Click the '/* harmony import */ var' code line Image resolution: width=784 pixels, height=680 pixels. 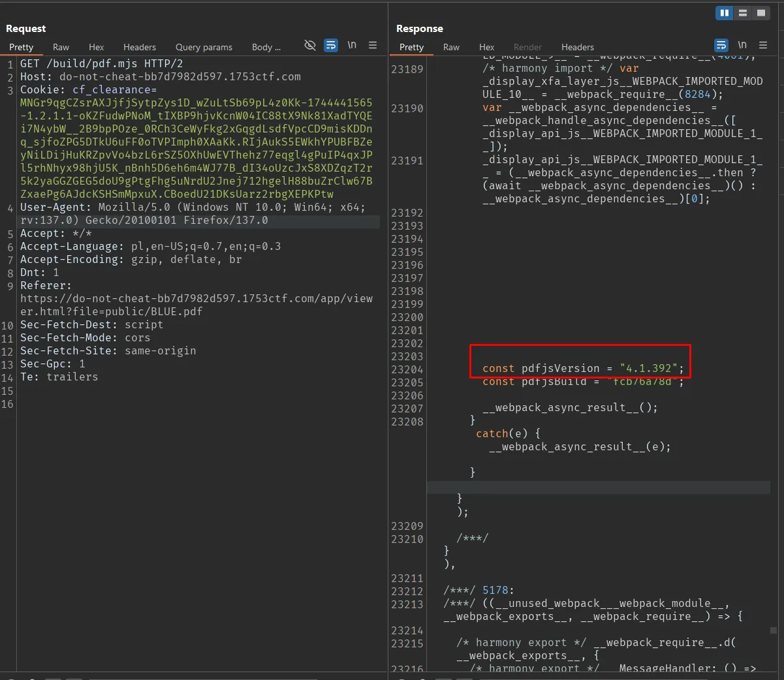561,69
